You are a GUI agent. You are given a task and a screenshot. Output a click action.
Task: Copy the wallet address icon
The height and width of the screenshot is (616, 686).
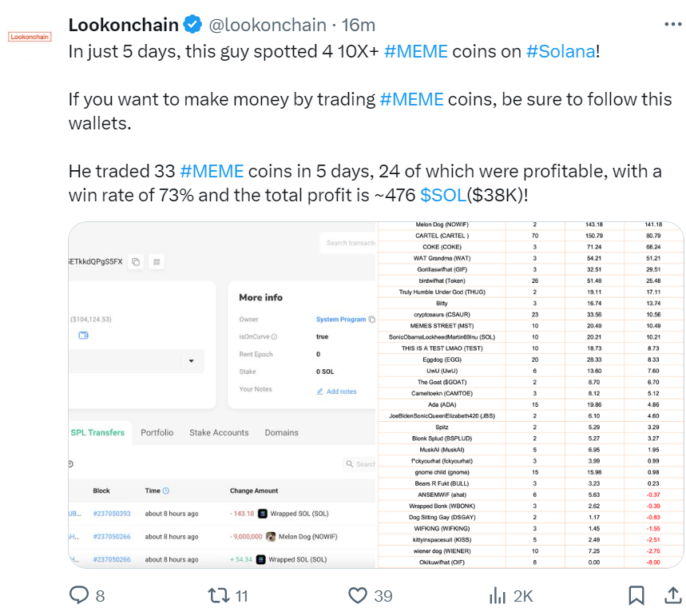coord(136,262)
